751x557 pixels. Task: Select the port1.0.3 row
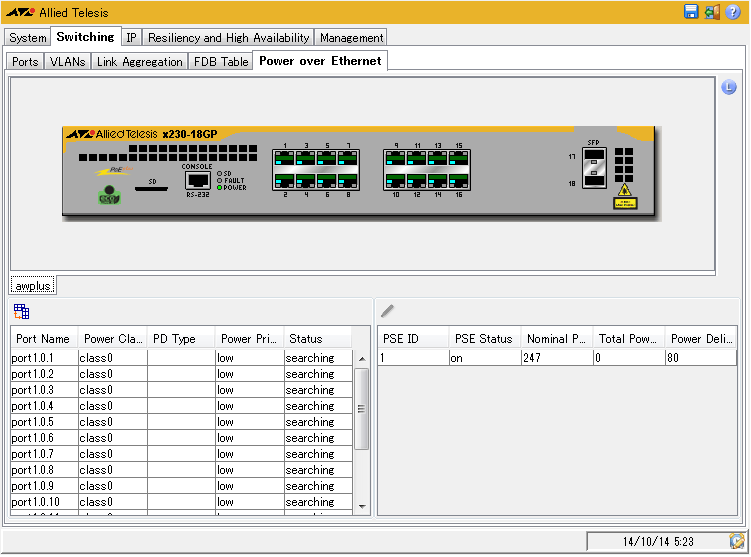click(182, 390)
